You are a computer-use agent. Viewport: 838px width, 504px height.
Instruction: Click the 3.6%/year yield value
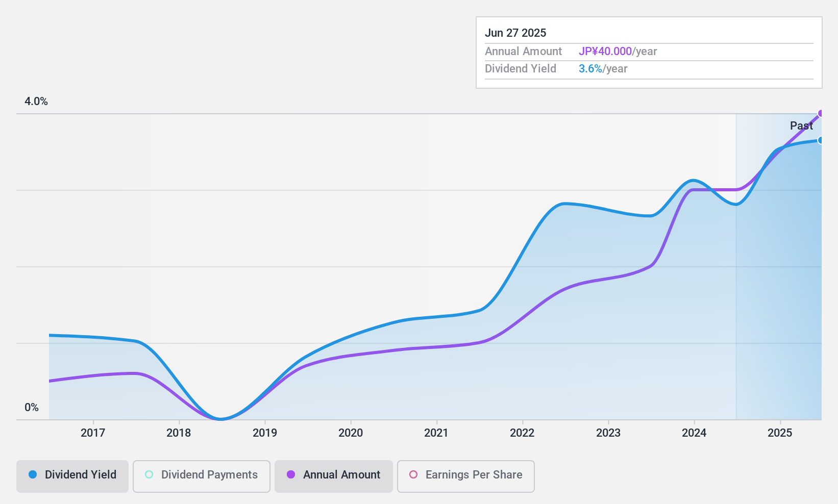[x=603, y=69]
